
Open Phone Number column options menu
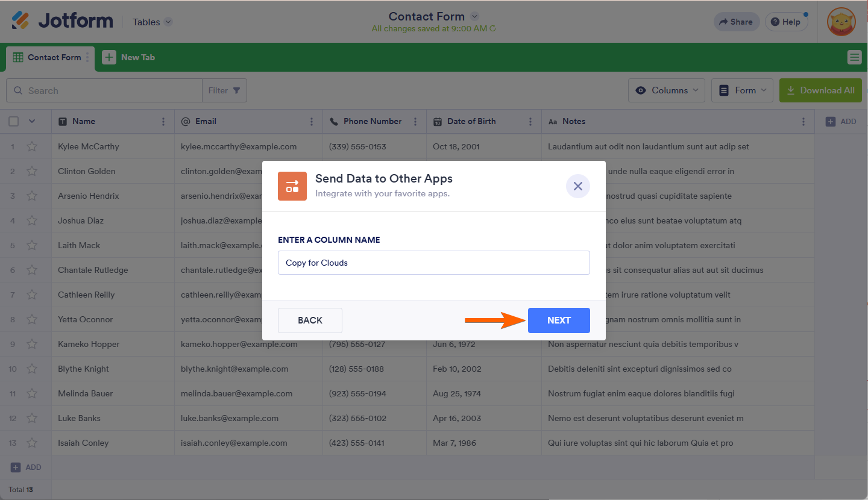tap(415, 122)
